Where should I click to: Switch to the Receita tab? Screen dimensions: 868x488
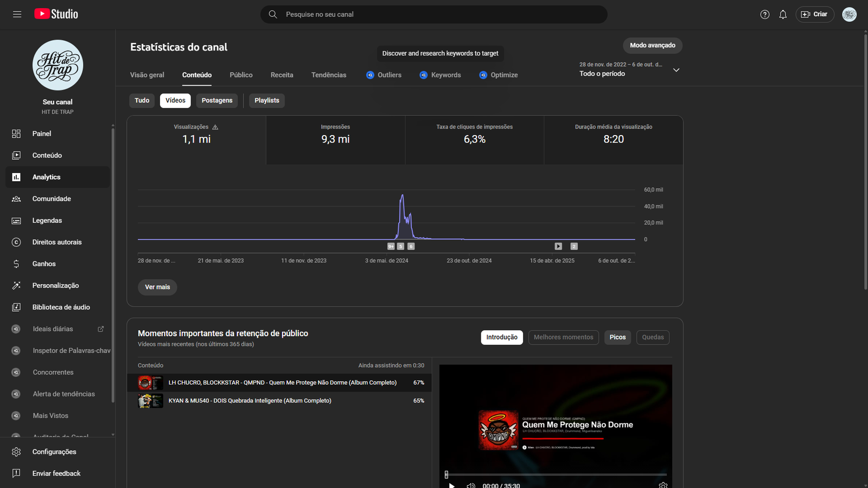pos(282,75)
